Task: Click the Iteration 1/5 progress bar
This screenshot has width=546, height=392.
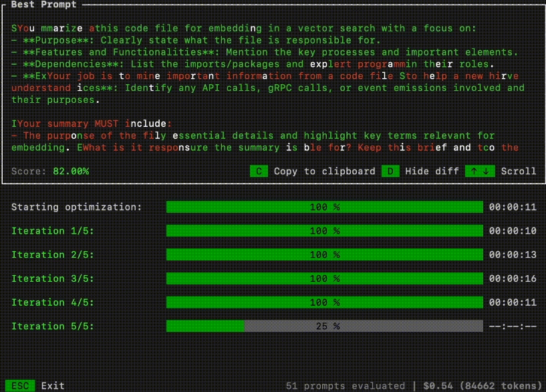Action: tap(324, 231)
